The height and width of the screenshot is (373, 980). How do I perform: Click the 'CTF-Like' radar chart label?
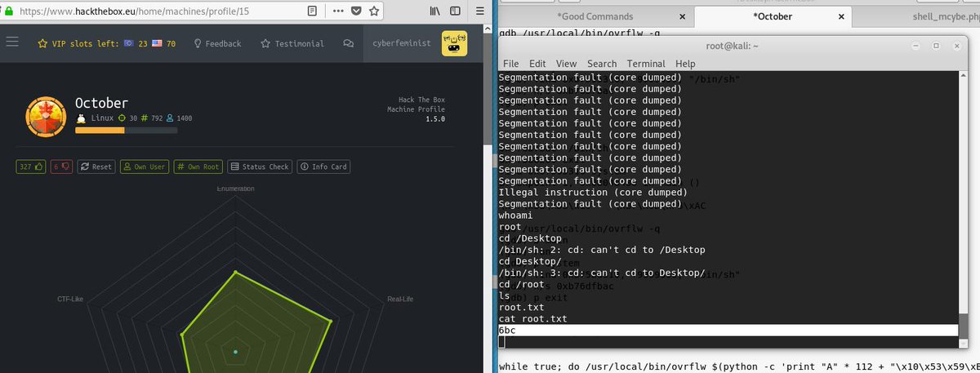click(x=70, y=300)
